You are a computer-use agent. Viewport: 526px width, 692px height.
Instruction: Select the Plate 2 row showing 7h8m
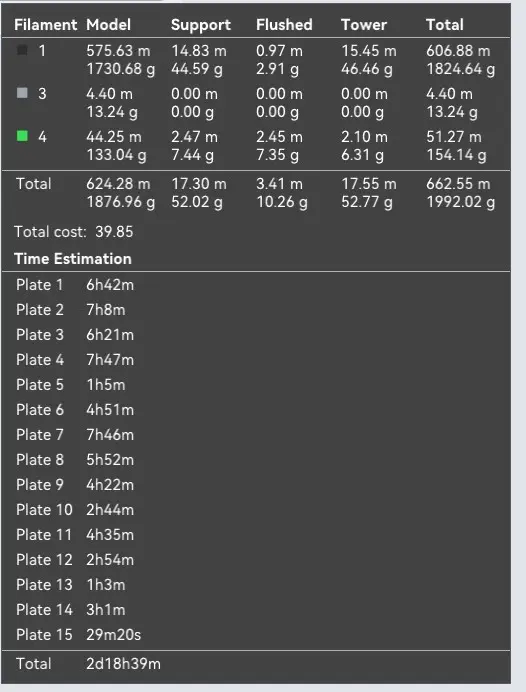click(x=256, y=310)
